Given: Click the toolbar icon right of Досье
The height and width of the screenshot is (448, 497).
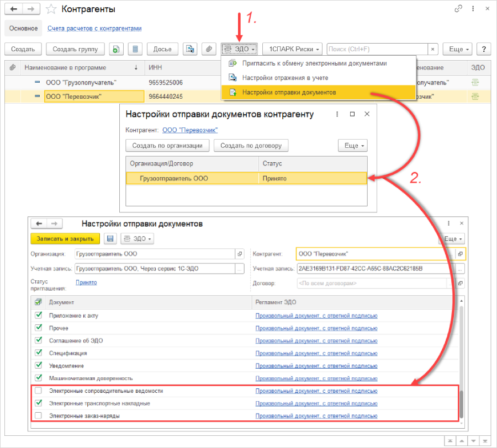Looking at the screenshot, I should tap(190, 49).
